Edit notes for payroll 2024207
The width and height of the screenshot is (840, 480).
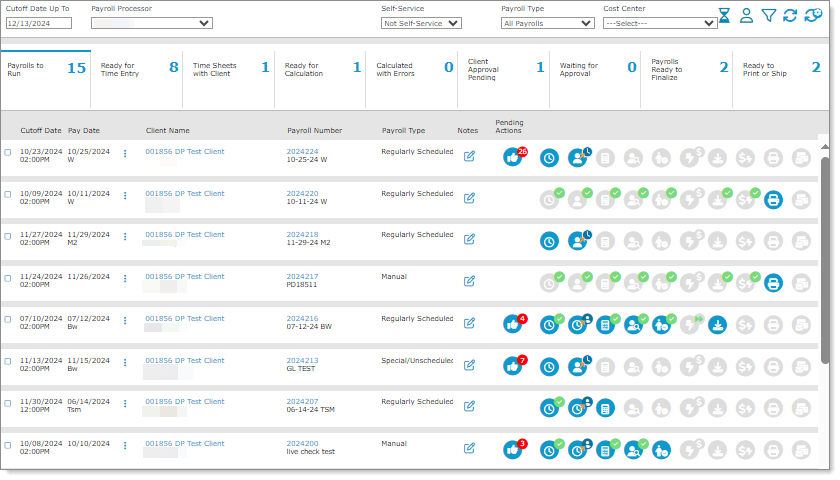(469, 406)
